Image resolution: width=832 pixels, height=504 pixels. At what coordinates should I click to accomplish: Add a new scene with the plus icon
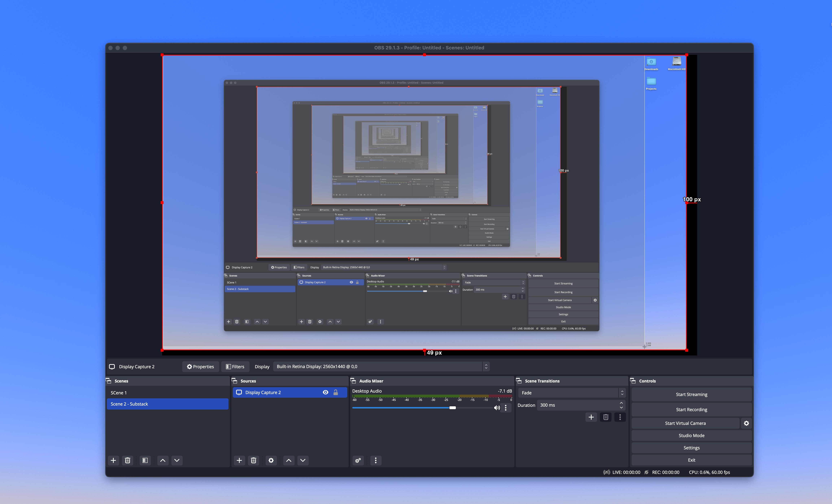(113, 460)
